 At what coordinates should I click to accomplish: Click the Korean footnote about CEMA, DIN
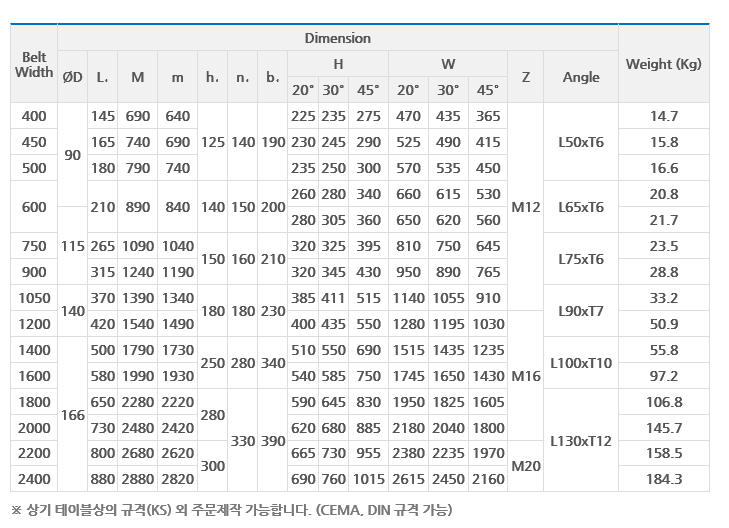tap(232, 510)
